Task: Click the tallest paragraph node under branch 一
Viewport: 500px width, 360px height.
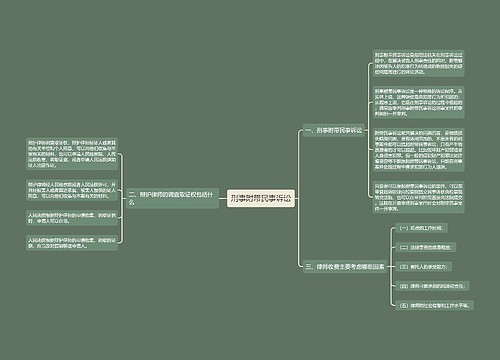Action: pyautogui.click(x=418, y=150)
